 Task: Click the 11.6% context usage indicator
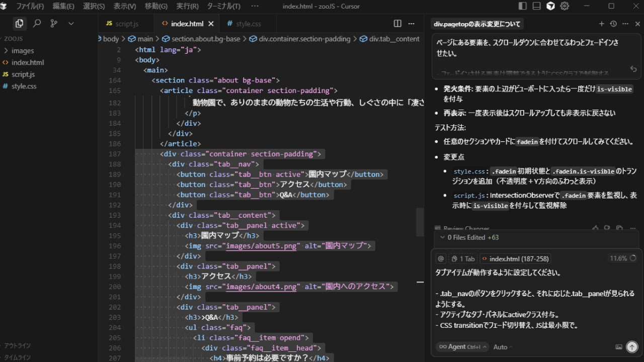623,258
